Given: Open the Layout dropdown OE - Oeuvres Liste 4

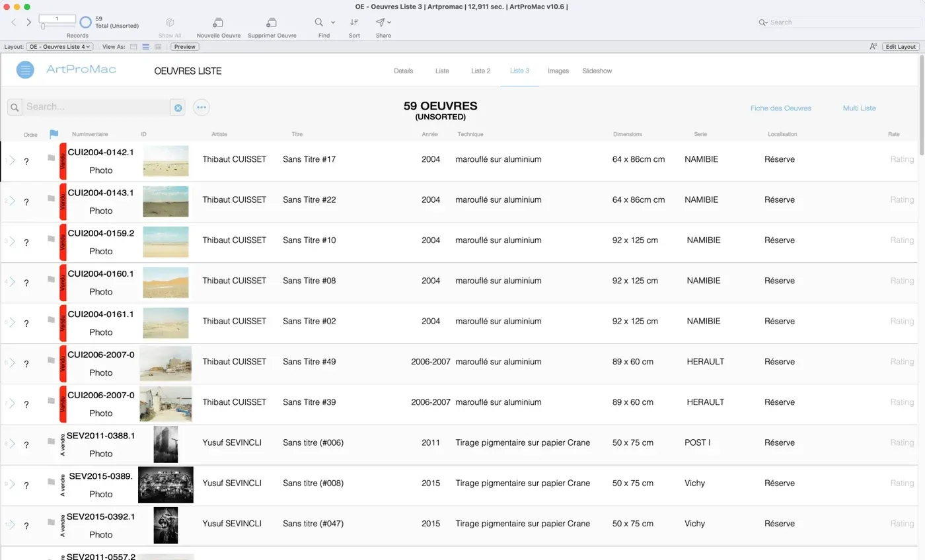Looking at the screenshot, I should click(x=59, y=47).
